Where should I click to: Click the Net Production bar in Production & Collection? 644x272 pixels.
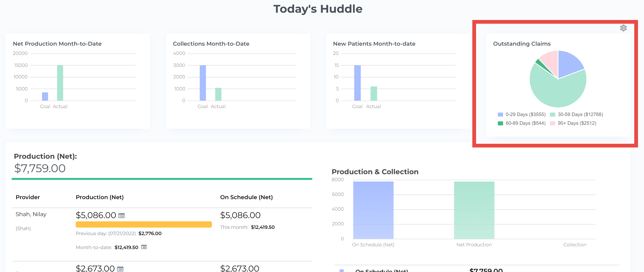tap(474, 210)
